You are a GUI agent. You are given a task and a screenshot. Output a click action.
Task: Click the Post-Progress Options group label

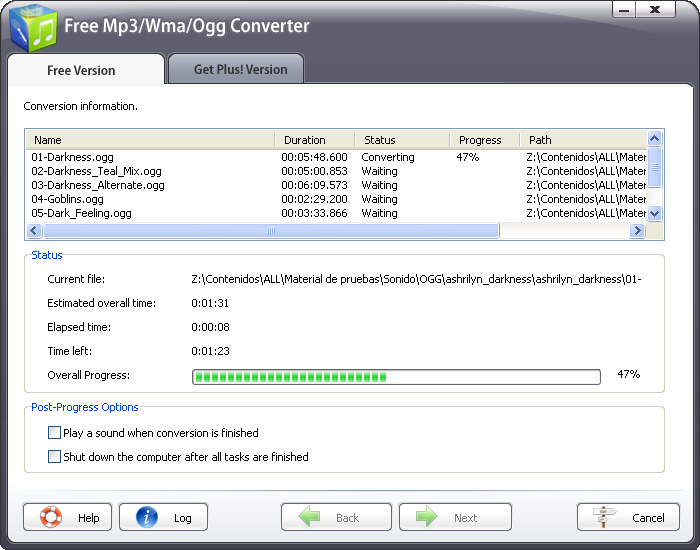pos(85,407)
